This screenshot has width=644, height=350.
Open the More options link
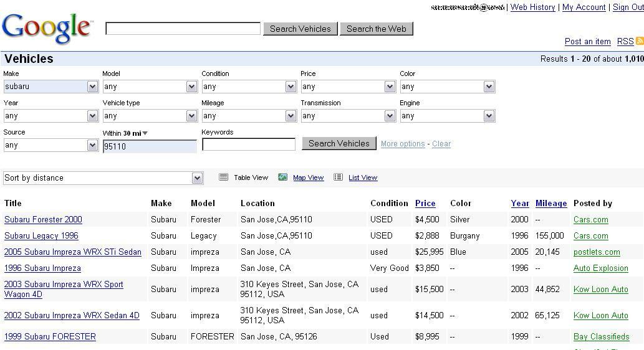click(403, 144)
